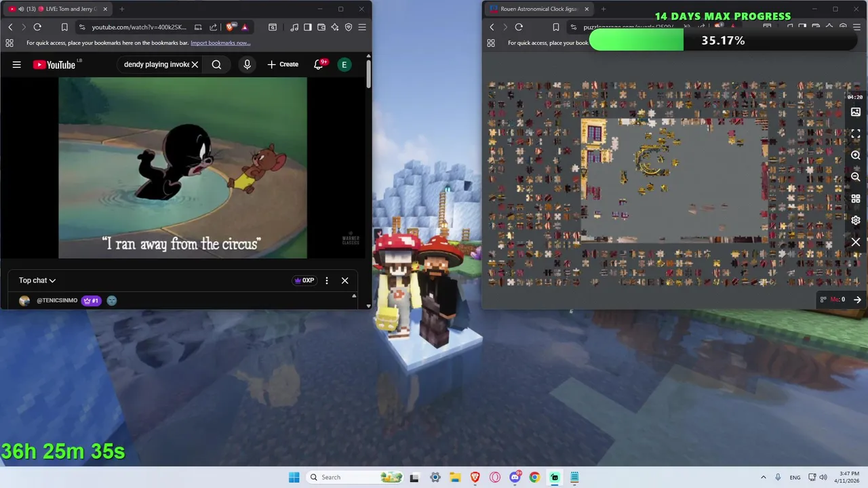Open Chrome from taskbar
868x488 pixels.
(x=535, y=477)
